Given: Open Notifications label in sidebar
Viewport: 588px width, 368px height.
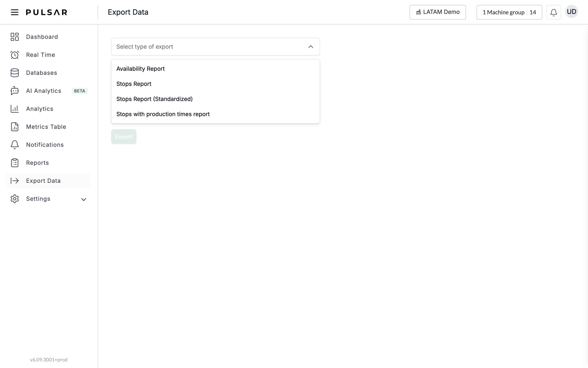Looking at the screenshot, I should pyautogui.click(x=45, y=145).
